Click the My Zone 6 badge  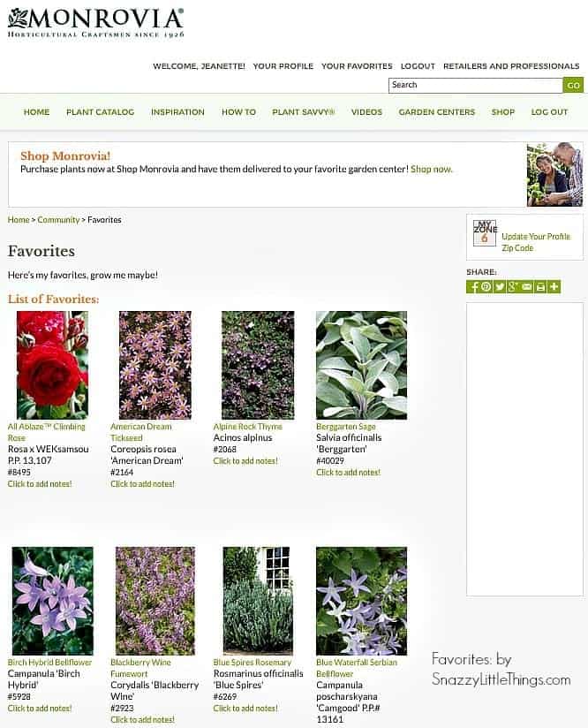[485, 232]
